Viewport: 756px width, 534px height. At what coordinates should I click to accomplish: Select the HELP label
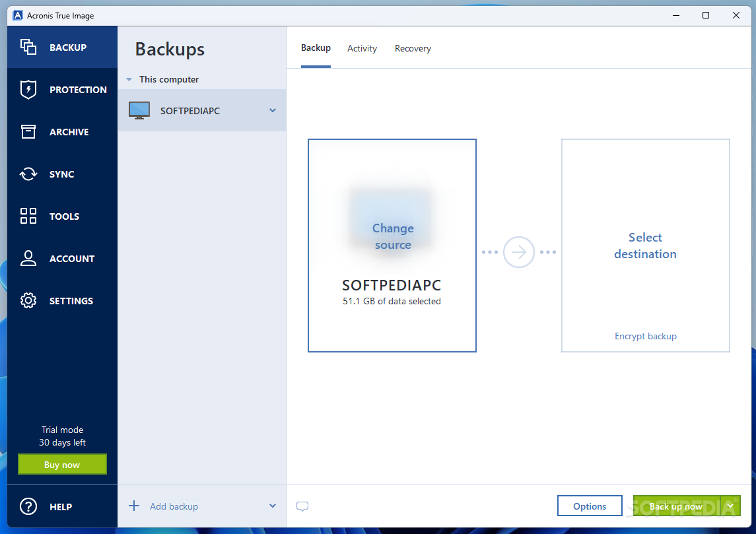(61, 507)
